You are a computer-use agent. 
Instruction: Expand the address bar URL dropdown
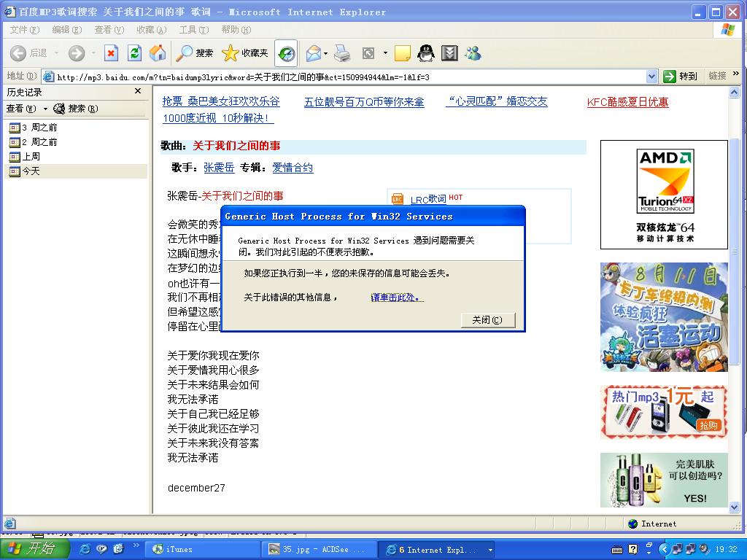point(651,76)
